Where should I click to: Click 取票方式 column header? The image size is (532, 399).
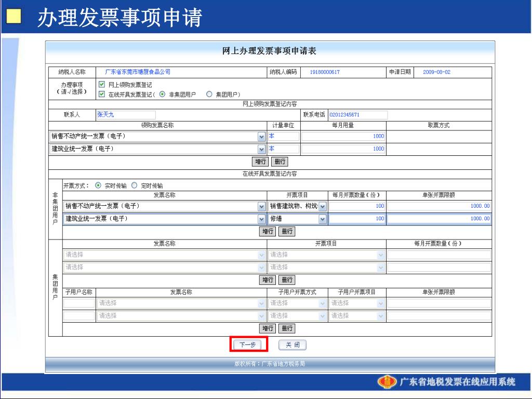(438, 126)
